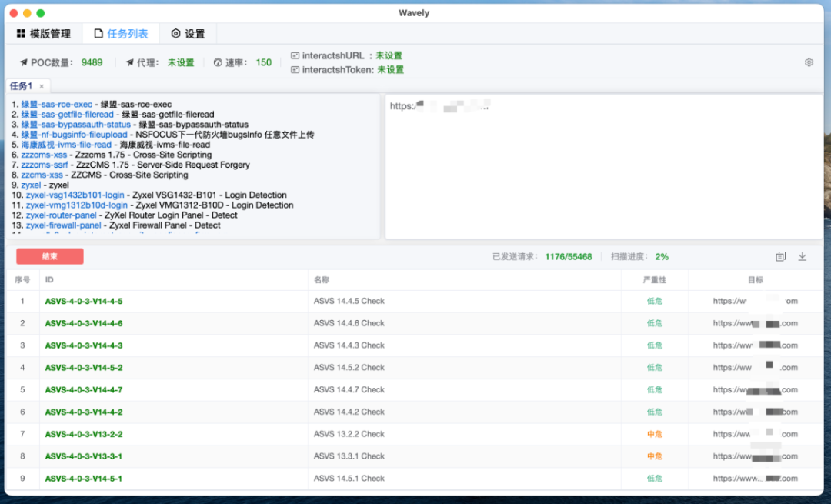Click 中危 severity in the ASVS 13.3.1 row
Image resolution: width=831 pixels, height=504 pixels.
pyautogui.click(x=655, y=456)
